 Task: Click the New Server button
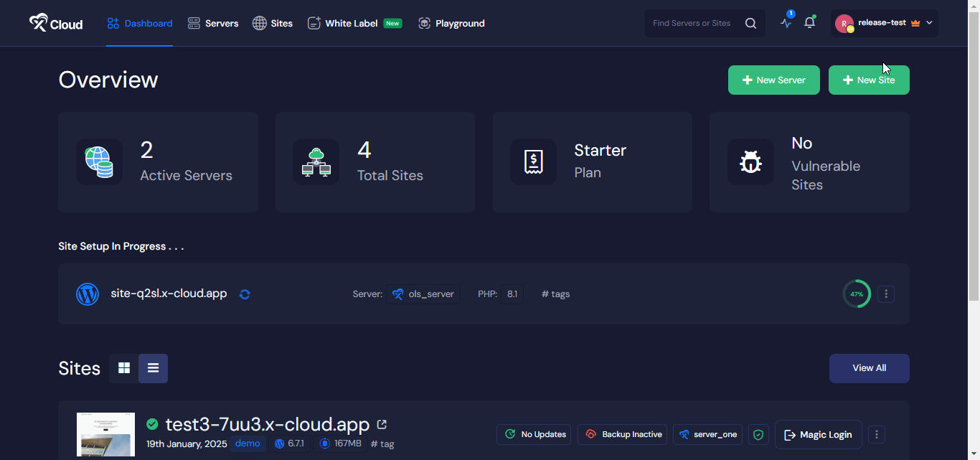(773, 80)
